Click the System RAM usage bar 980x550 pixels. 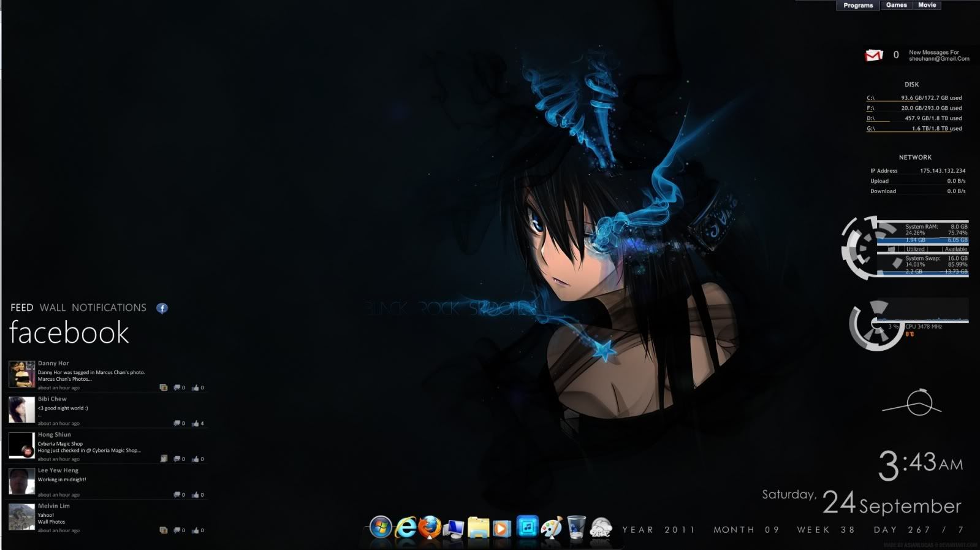922,240
